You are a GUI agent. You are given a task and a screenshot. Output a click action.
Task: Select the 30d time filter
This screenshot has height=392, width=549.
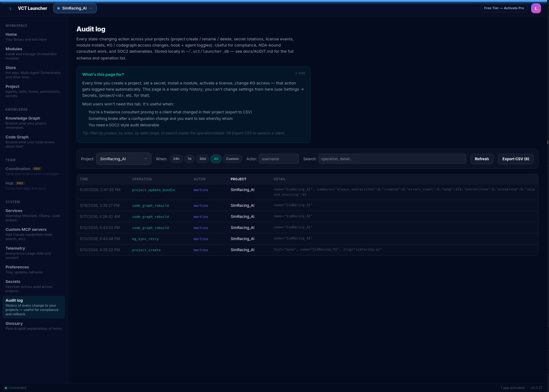[x=202, y=159]
